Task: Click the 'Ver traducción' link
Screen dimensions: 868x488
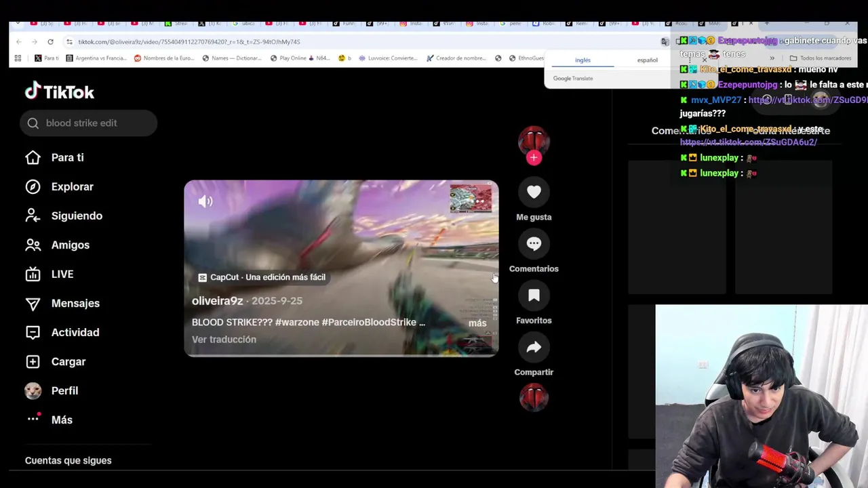Action: click(x=224, y=340)
